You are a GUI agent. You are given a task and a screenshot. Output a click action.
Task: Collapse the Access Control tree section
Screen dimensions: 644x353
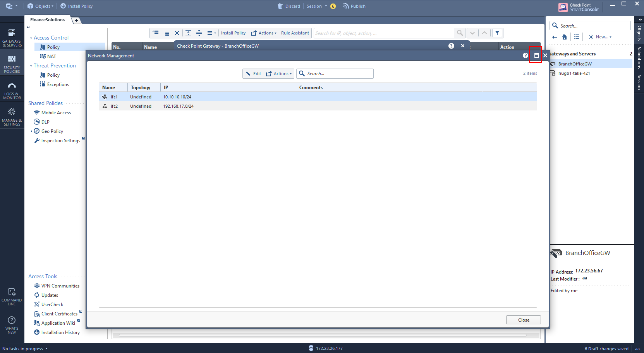(x=31, y=38)
